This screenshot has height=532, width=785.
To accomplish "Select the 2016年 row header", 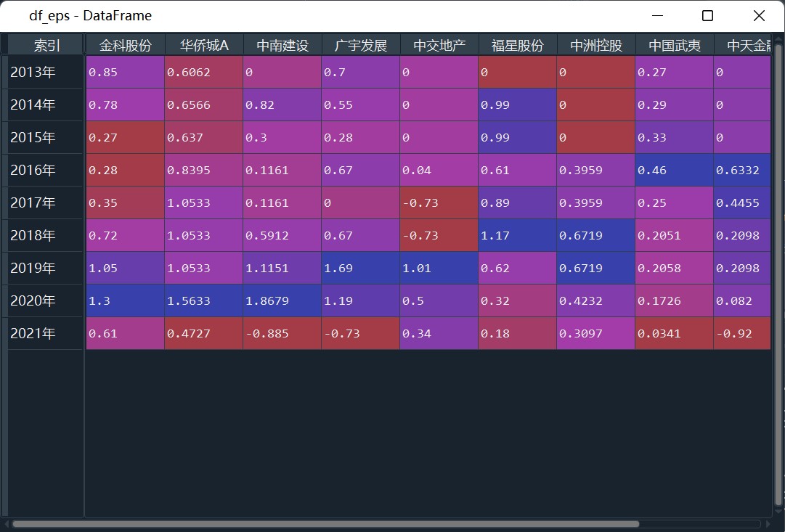I will tap(45, 171).
